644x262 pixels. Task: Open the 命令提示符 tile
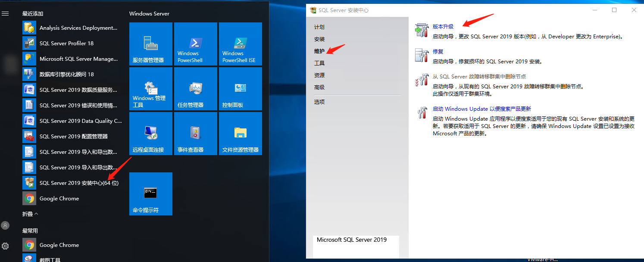(151, 194)
